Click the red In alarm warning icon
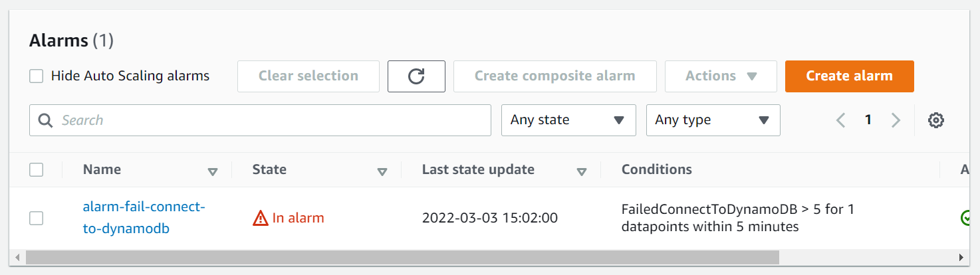Screen dimensions: 980x275 pyautogui.click(x=261, y=218)
